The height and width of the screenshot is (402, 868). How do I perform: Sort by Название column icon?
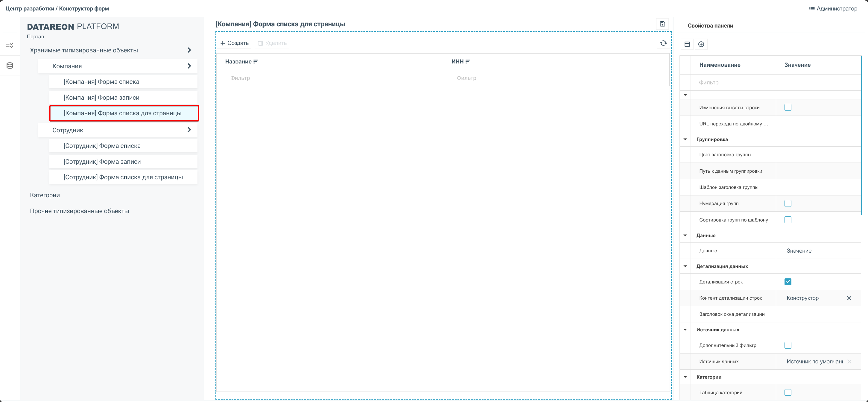(x=256, y=62)
